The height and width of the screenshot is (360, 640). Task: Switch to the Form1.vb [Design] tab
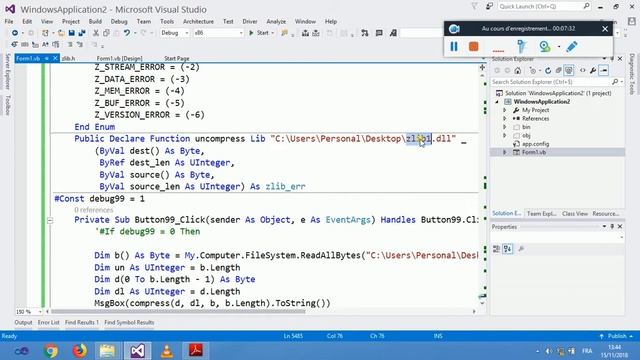click(120, 58)
